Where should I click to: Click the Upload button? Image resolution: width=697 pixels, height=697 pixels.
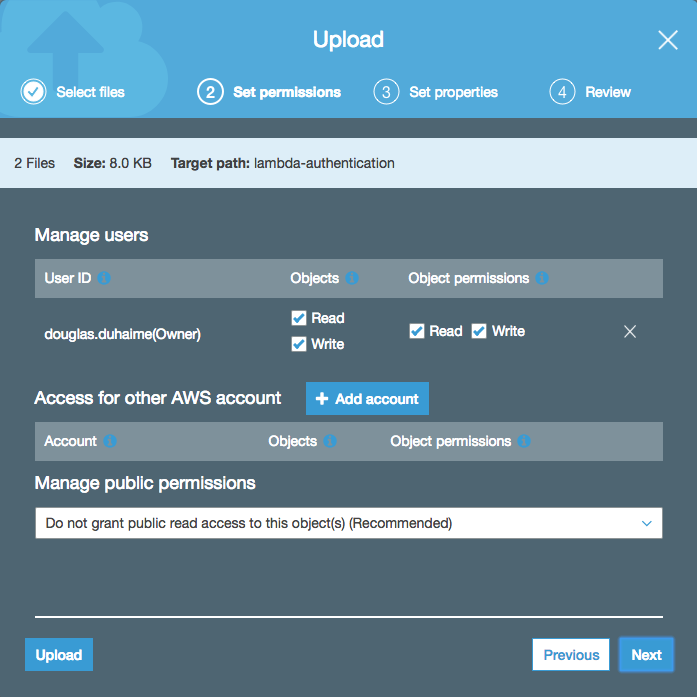click(x=59, y=654)
